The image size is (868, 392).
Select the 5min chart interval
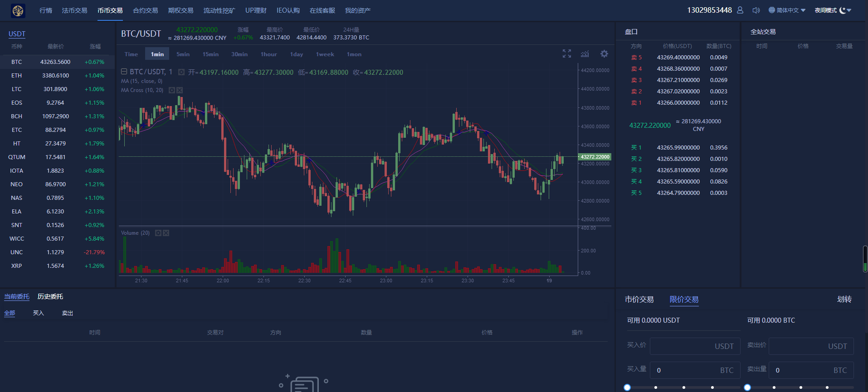183,54
